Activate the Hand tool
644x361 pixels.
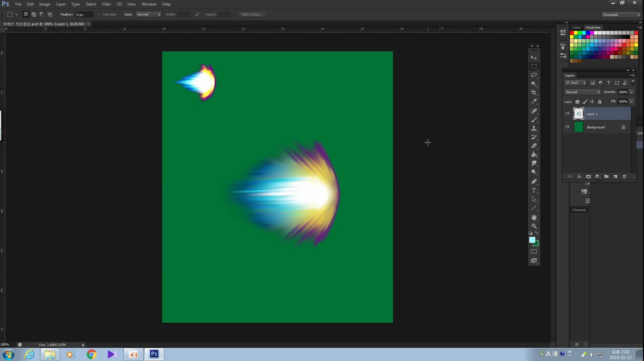point(534,217)
